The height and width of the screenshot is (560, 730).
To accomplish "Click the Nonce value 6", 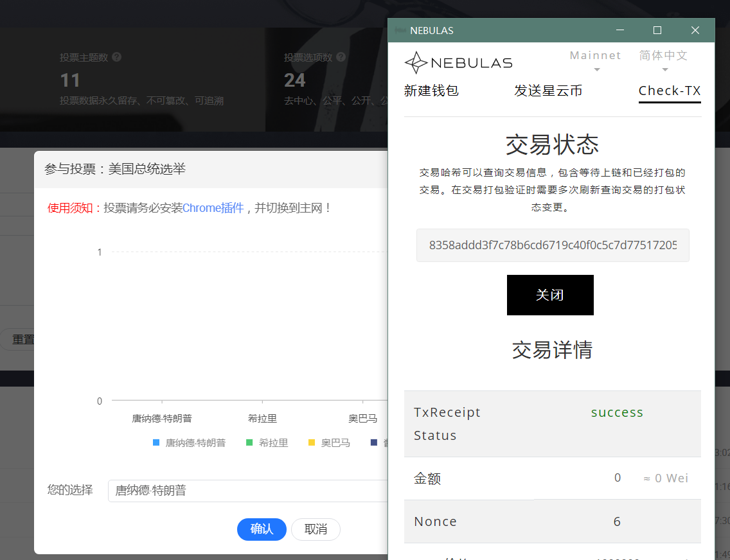I will tap(617, 521).
